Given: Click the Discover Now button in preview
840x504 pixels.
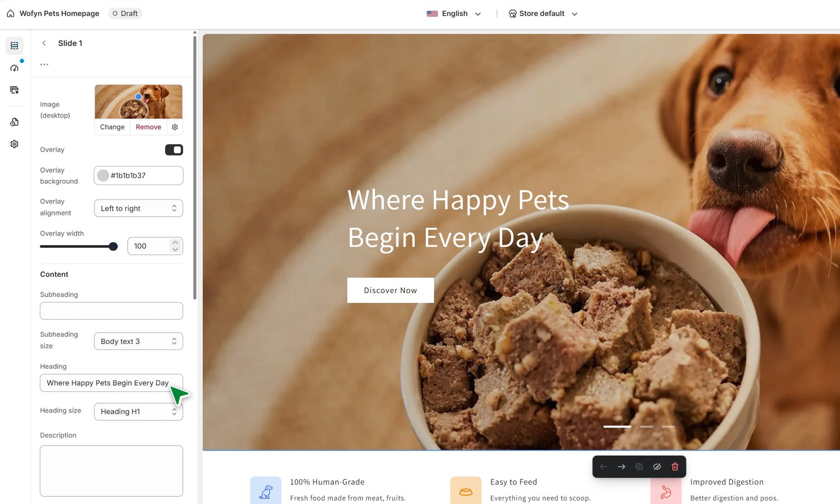Looking at the screenshot, I should [391, 290].
